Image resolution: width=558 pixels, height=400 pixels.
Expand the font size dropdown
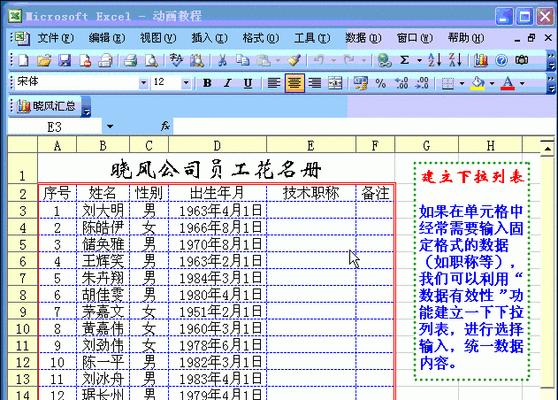point(186,83)
